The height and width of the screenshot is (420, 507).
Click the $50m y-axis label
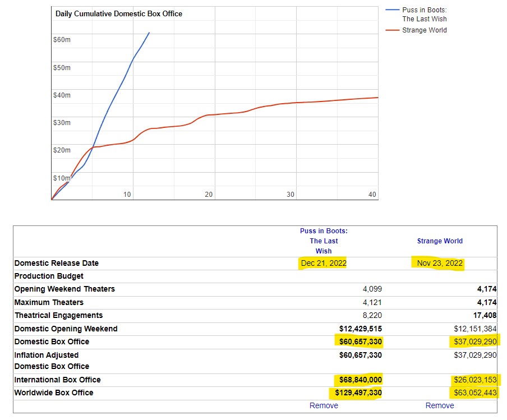(x=62, y=68)
